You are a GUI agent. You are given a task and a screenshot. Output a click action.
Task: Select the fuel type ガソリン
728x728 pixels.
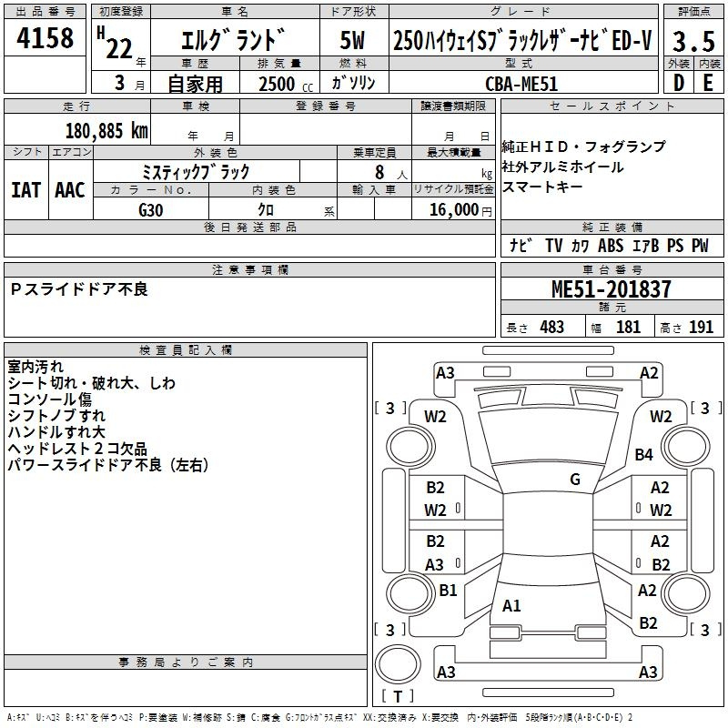click(x=353, y=83)
